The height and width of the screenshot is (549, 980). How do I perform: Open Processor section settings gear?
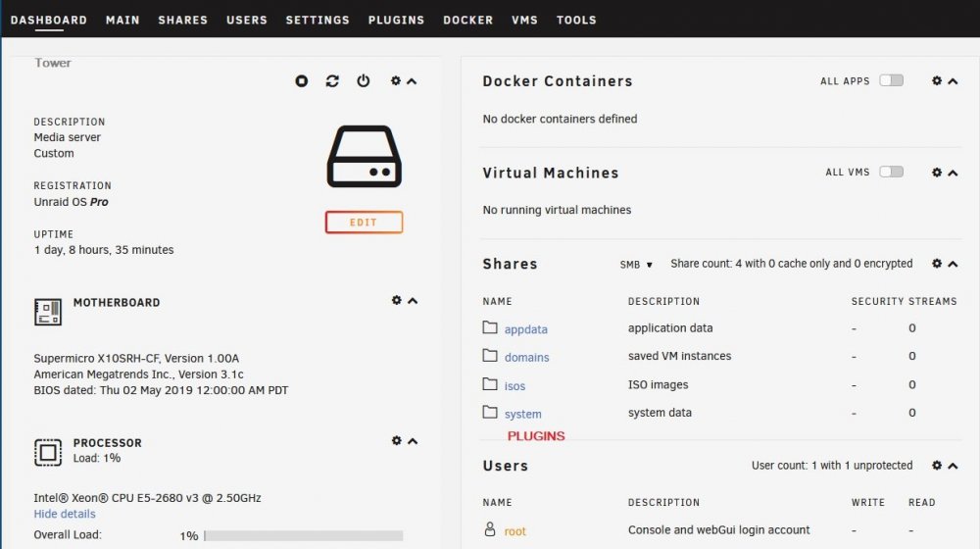(x=396, y=441)
